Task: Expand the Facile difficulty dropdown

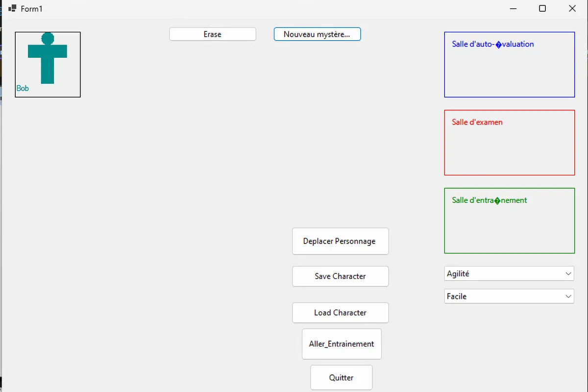Action: point(509,296)
